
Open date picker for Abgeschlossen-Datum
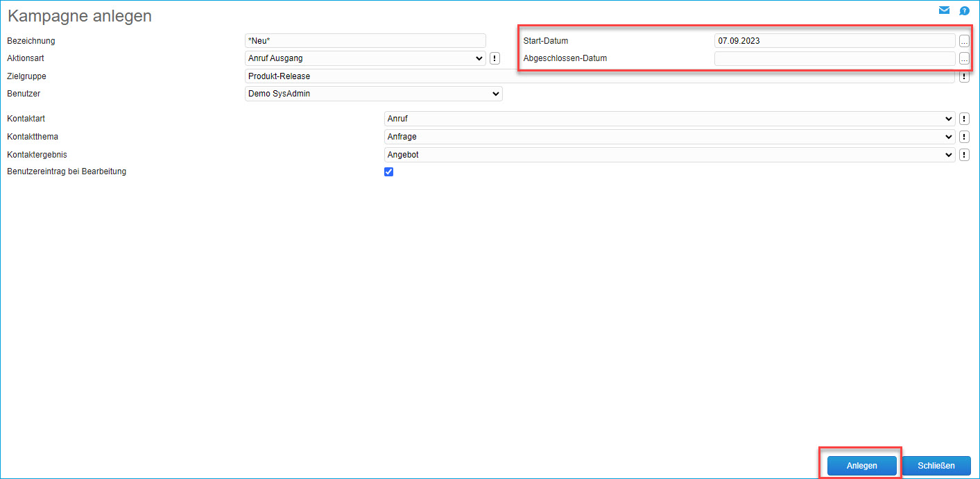[x=964, y=59]
